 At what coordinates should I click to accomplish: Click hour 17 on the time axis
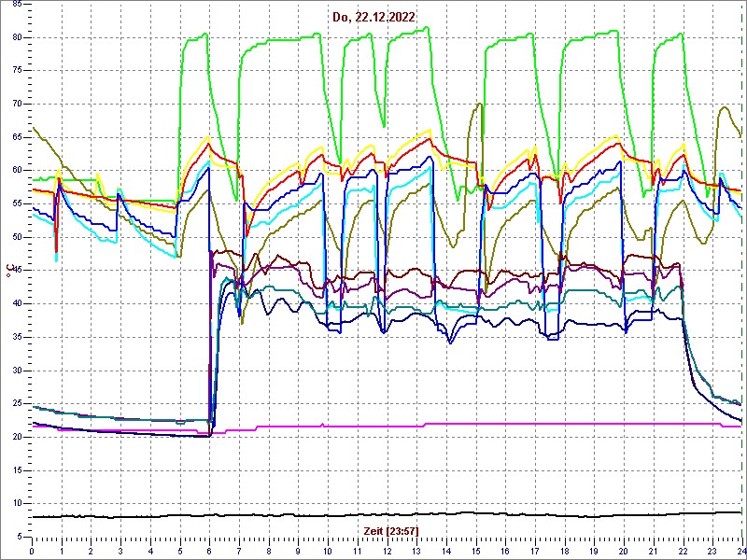534,551
